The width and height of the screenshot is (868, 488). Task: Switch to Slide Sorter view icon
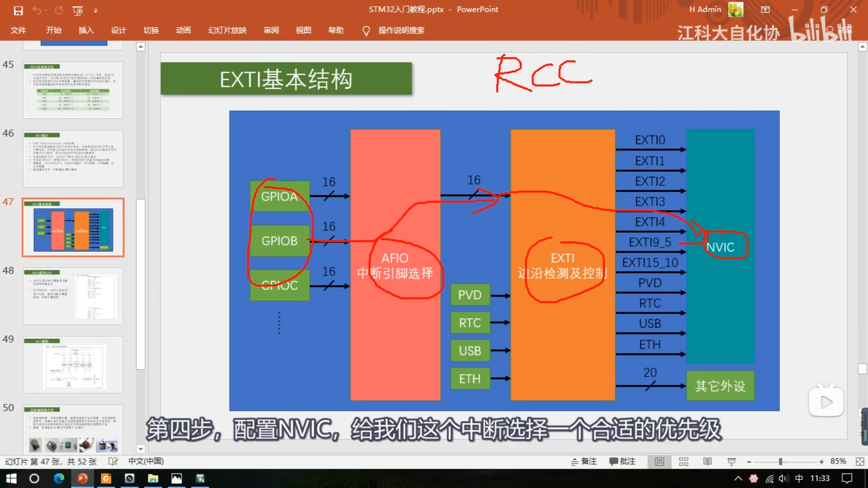[x=684, y=461]
